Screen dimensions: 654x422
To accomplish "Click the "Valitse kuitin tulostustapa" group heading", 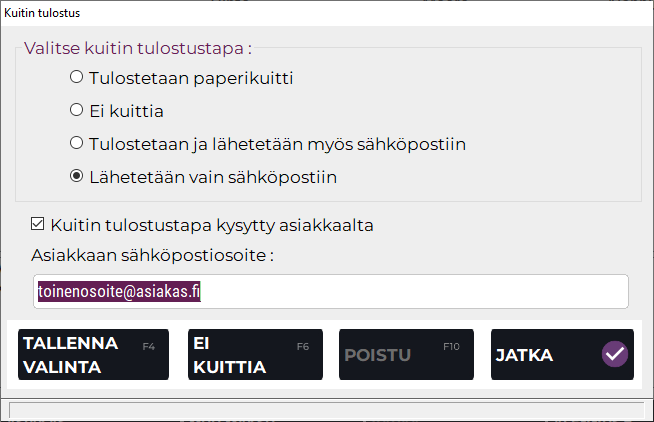I will click(x=137, y=48).
